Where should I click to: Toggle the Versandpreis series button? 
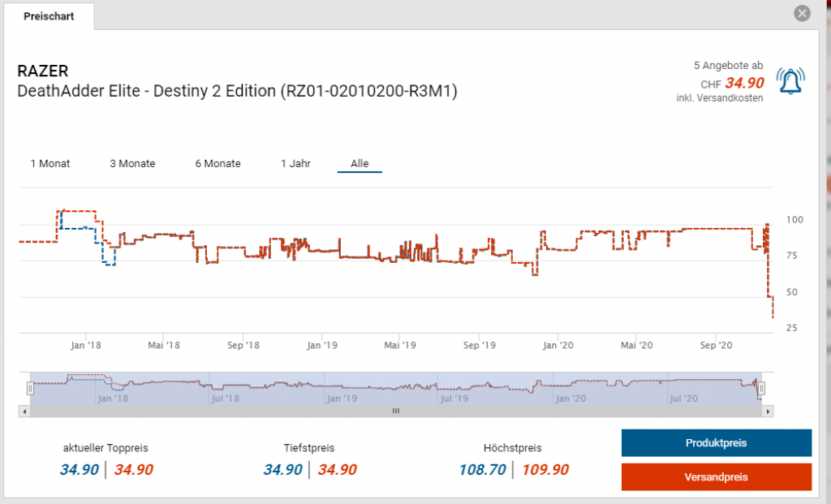click(716, 476)
